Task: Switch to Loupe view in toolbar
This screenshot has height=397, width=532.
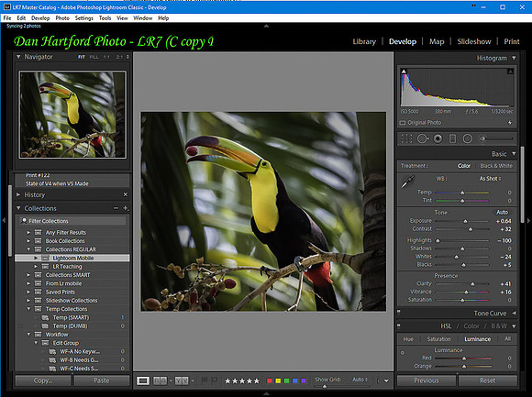Action: click(x=143, y=380)
